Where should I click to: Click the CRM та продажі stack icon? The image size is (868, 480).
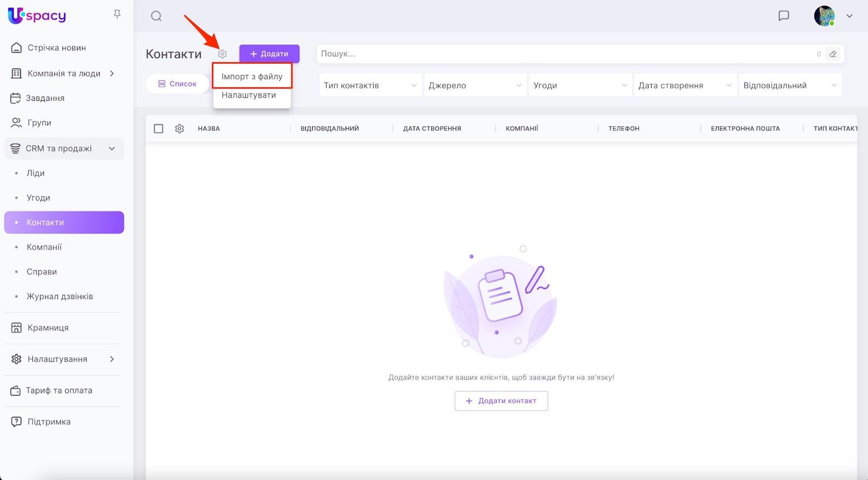(16, 148)
